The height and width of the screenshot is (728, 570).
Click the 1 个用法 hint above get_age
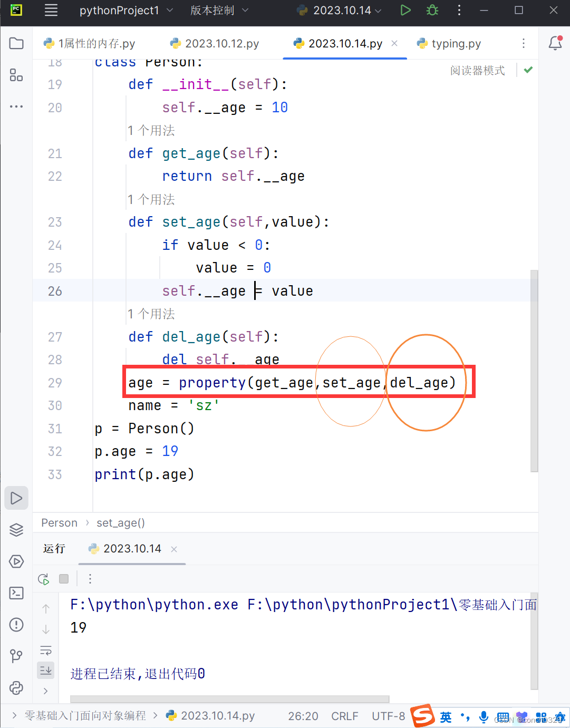point(151,130)
